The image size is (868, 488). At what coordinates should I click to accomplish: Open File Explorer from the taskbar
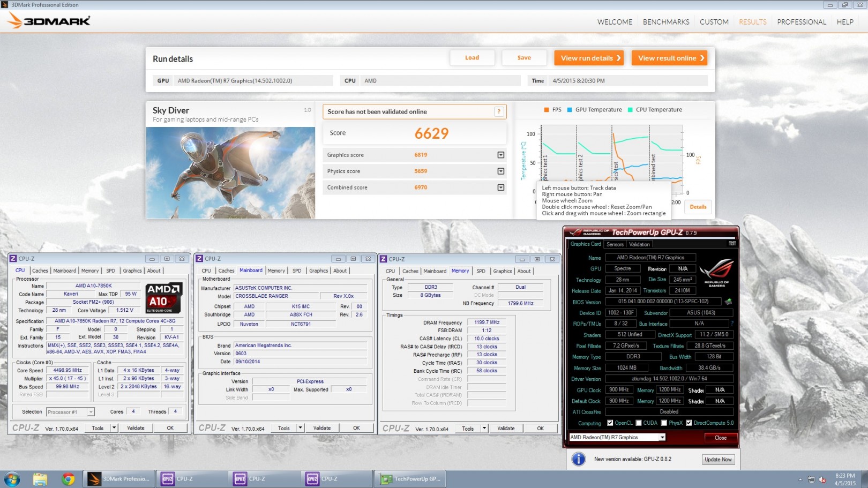[x=40, y=479]
